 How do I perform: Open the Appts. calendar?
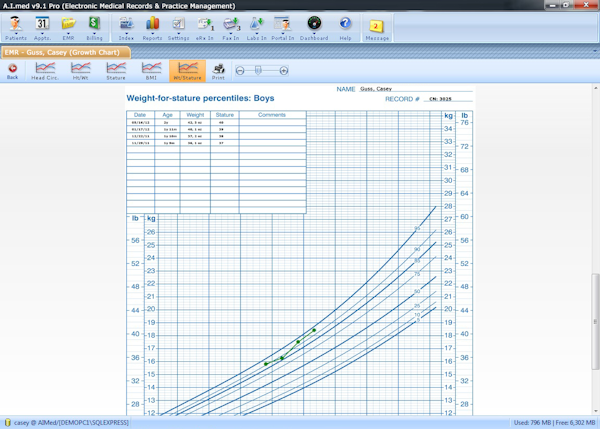[x=42, y=28]
